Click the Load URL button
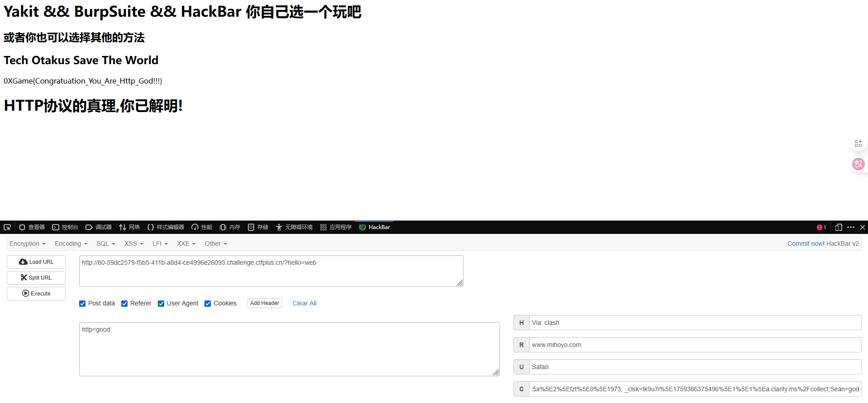Screen dimensions: 868x403 [x=36, y=262]
